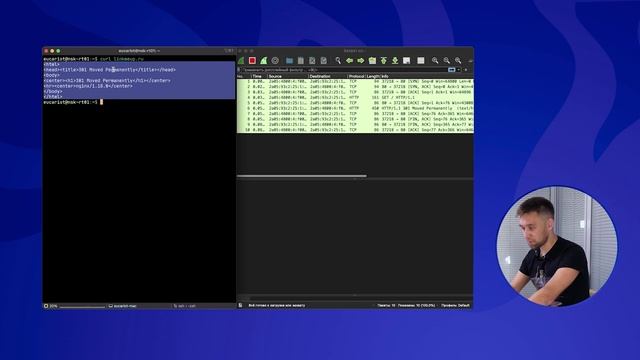640x360 pixels.
Task: Zoom in the Wireshark text
Action: point(435,60)
